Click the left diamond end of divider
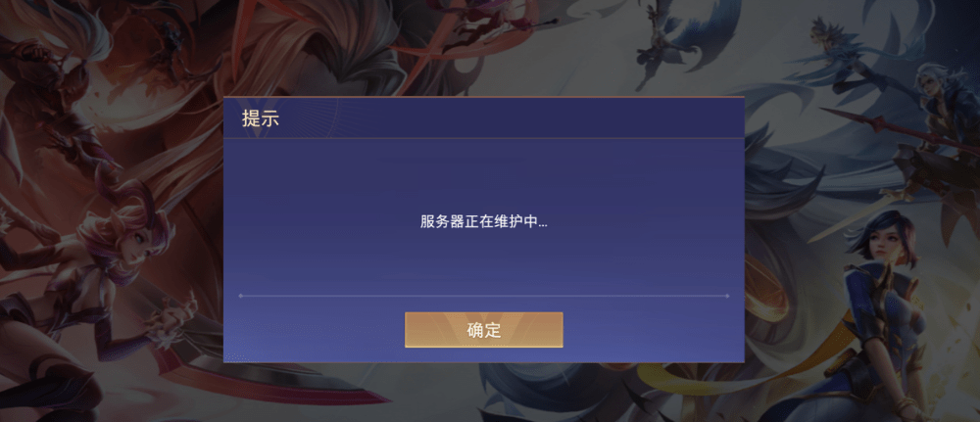Image resolution: width=980 pixels, height=422 pixels. [241, 296]
